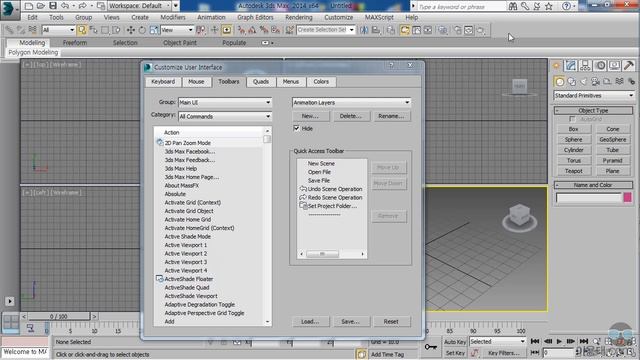Switch to the Keyboard tab
The image size is (640, 360).
(x=163, y=82)
